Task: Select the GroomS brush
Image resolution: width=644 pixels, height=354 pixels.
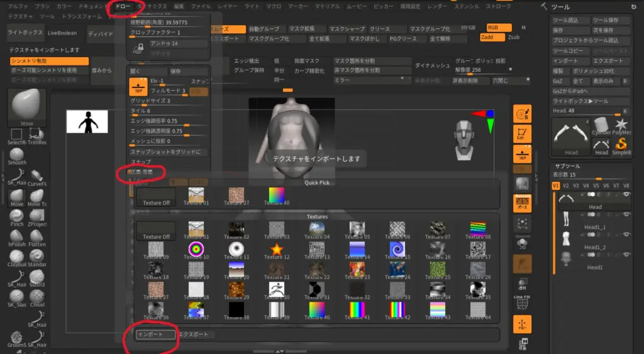Action: point(17,339)
